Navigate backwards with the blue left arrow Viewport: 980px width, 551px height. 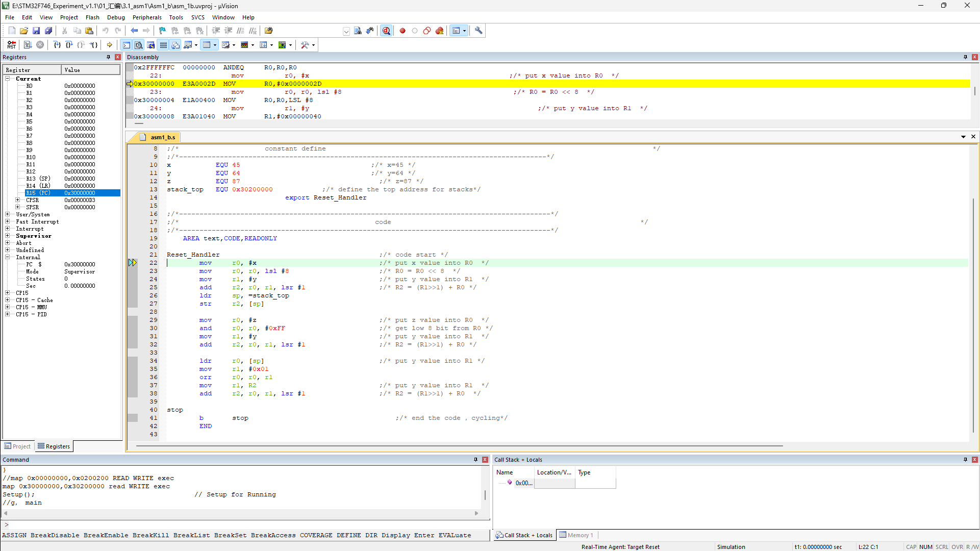pos(134,31)
